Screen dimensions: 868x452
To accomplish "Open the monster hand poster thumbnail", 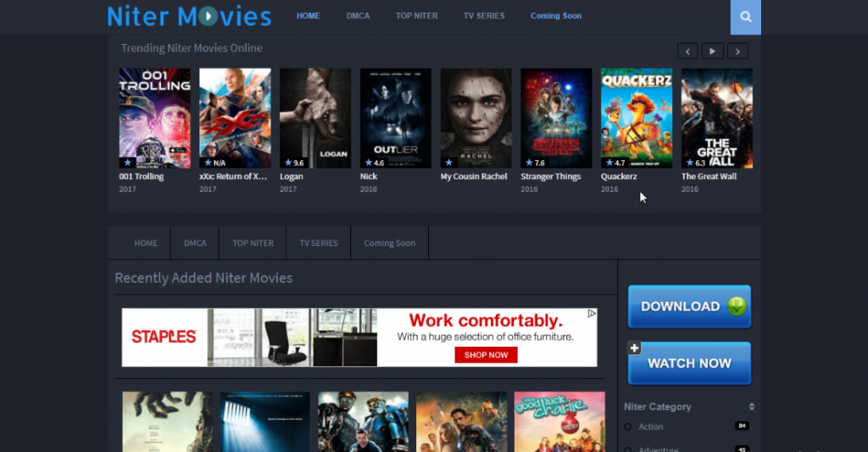I will pyautogui.click(x=167, y=422).
